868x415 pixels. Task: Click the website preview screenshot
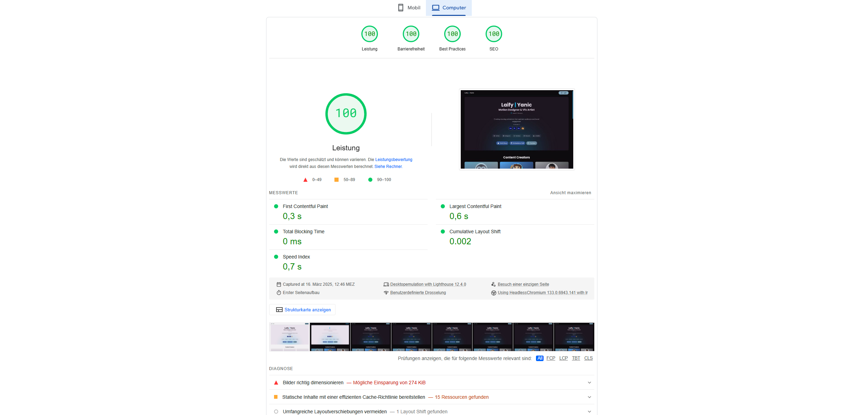[x=517, y=129]
